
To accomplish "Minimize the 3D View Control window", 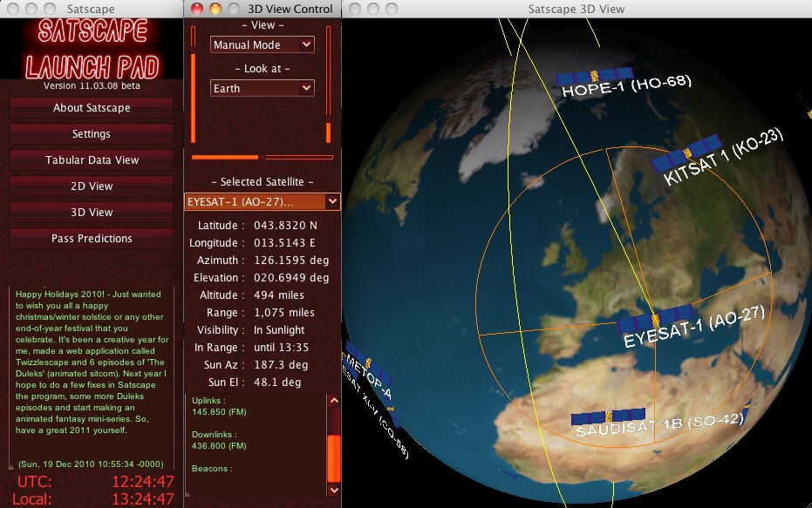I will point(215,9).
